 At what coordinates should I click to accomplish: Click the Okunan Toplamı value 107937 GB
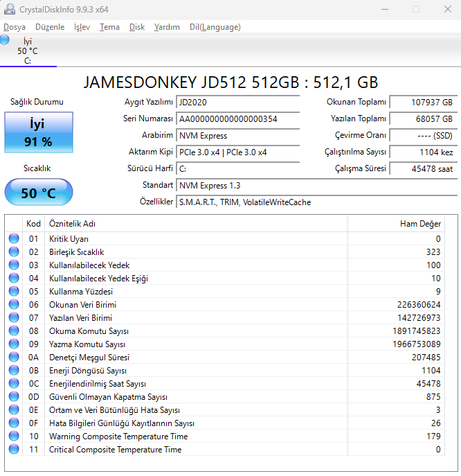point(424,103)
